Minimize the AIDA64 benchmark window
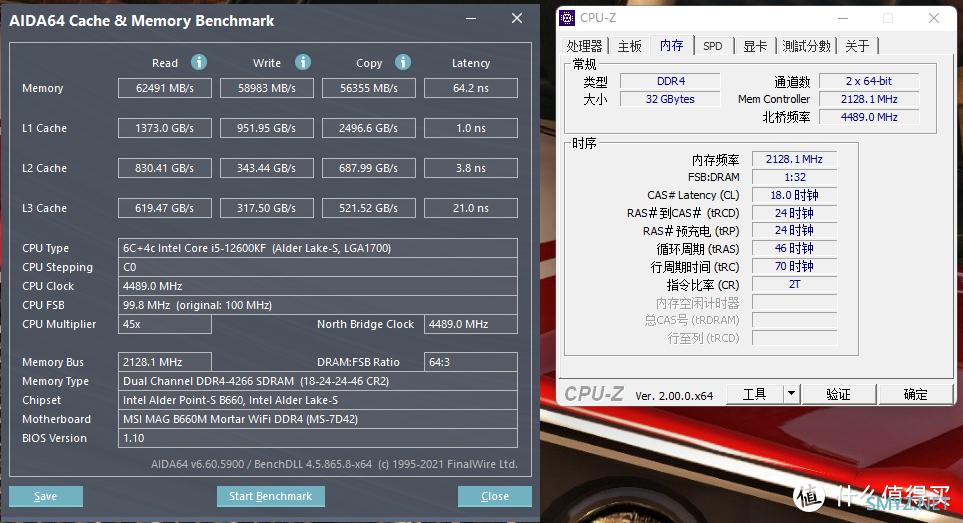Screen dimensions: 963x523 tap(471, 19)
